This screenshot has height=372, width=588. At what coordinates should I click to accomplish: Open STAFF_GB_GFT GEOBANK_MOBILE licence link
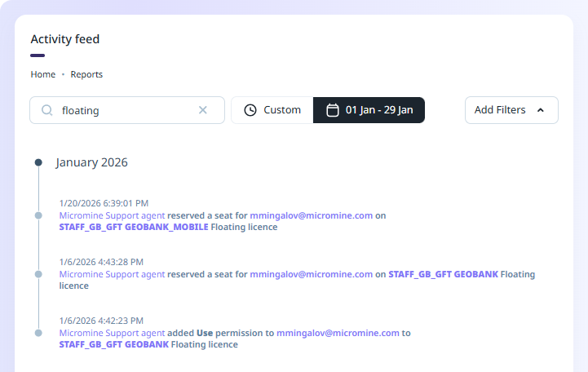coord(134,227)
